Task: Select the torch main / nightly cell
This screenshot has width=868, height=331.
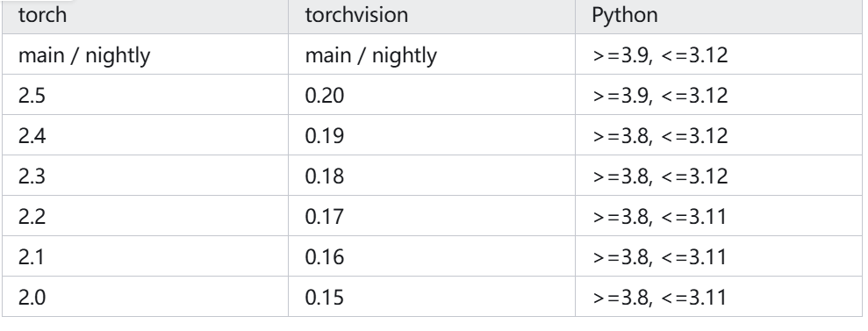Action: click(x=145, y=54)
